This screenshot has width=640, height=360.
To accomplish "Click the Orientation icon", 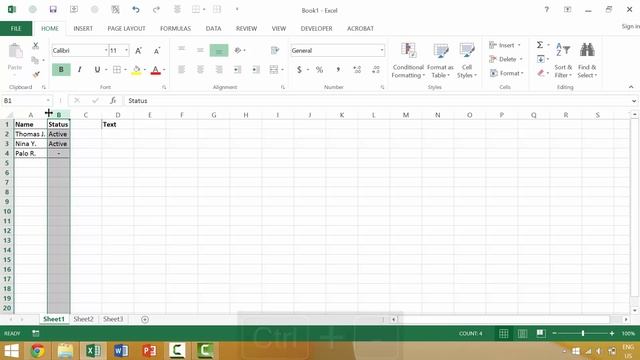I will 238,50.
